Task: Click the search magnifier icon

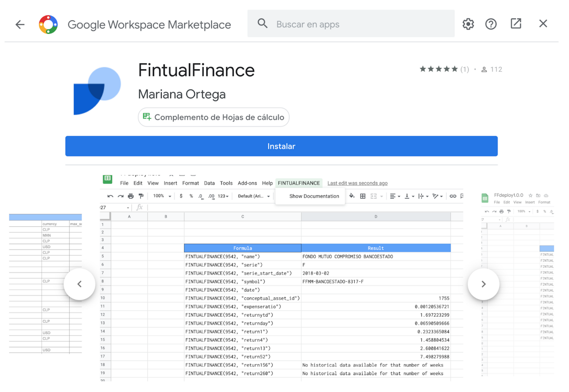Action: click(x=262, y=24)
